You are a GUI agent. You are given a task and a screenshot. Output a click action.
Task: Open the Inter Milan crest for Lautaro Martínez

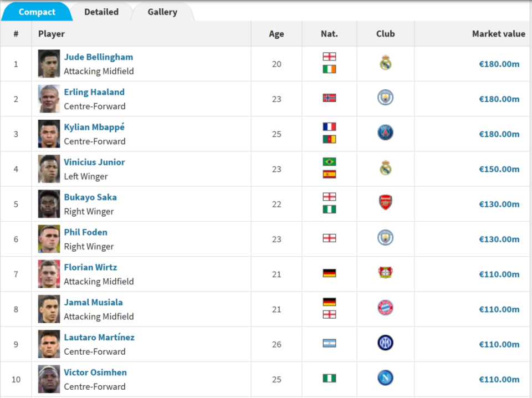click(386, 343)
